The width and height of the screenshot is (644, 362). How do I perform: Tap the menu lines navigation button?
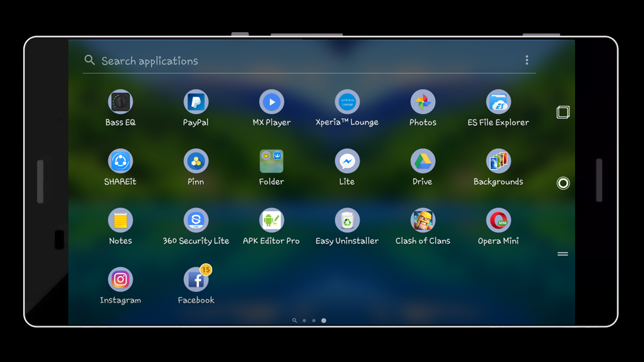coord(563,254)
